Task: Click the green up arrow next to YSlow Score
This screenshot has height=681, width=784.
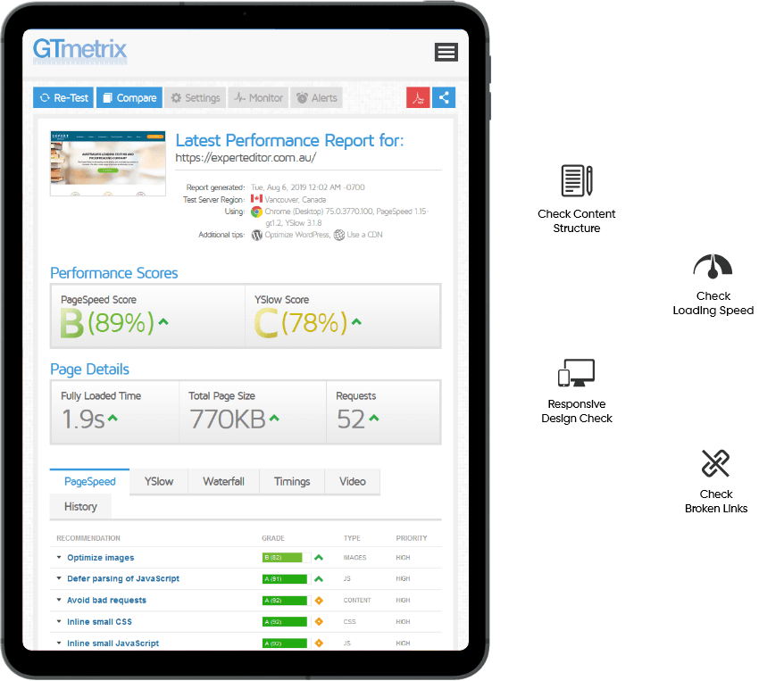Action: click(x=356, y=322)
